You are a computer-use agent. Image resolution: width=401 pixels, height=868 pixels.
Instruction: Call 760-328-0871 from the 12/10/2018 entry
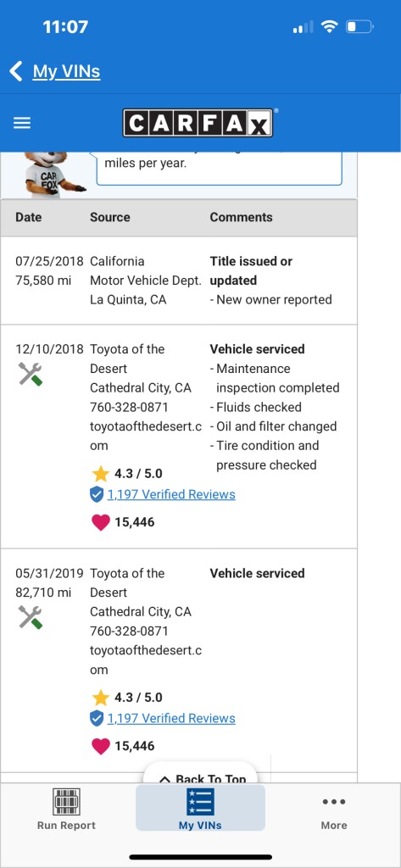point(129,408)
